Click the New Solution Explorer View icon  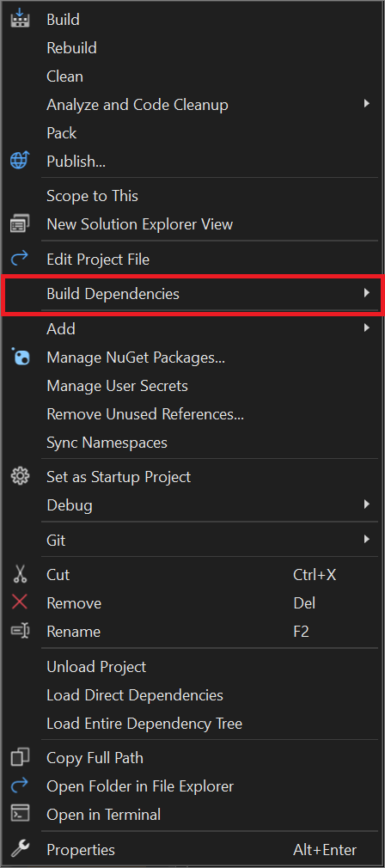(x=21, y=224)
